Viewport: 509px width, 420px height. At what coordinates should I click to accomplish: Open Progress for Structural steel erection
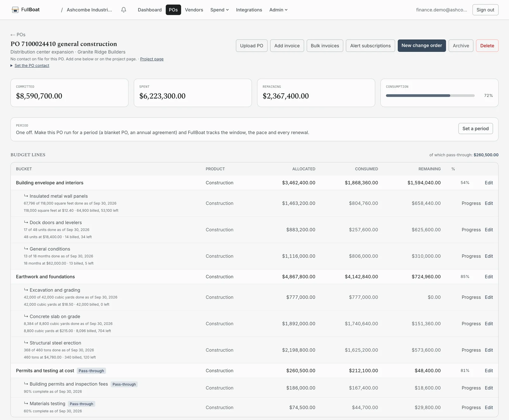click(471, 350)
